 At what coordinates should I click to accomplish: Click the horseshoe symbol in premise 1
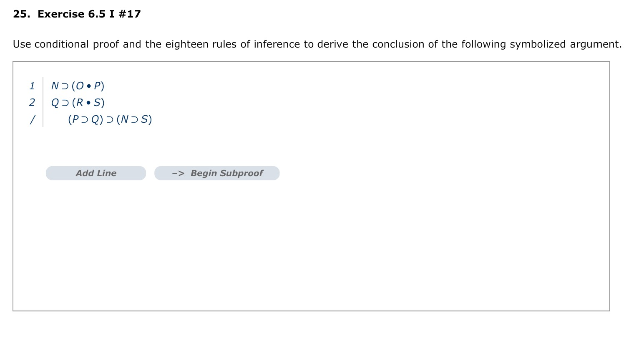(x=65, y=86)
